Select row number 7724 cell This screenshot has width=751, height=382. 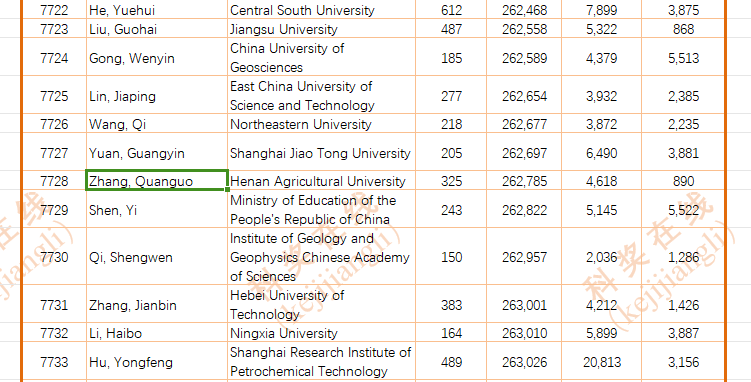(54, 57)
